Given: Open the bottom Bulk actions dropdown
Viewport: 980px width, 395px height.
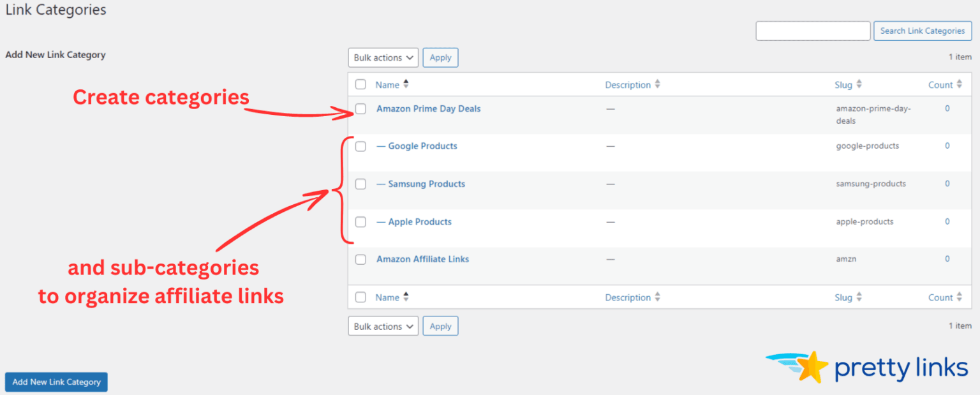Looking at the screenshot, I should click(383, 326).
